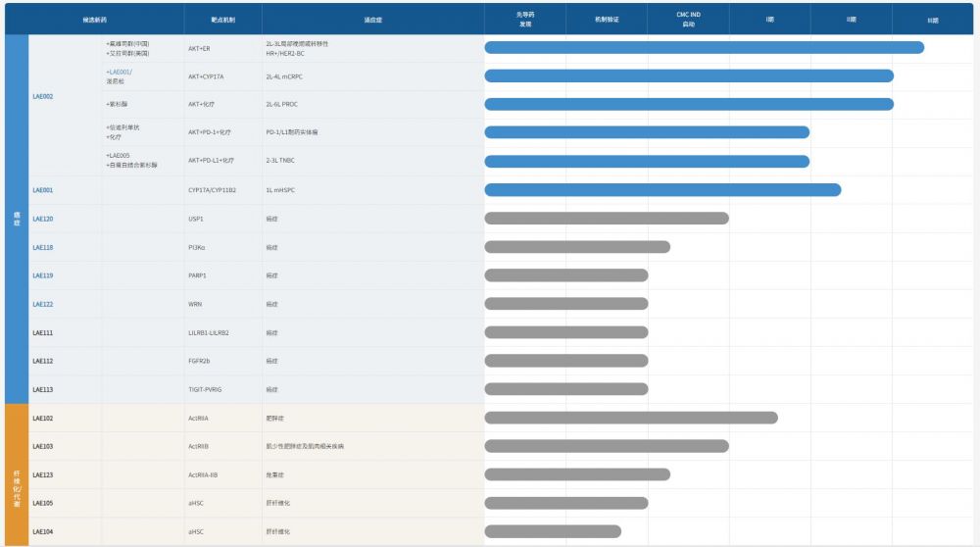This screenshot has height=547, width=980.
Task: Select the LAE118 candidate link
Action: 43,247
